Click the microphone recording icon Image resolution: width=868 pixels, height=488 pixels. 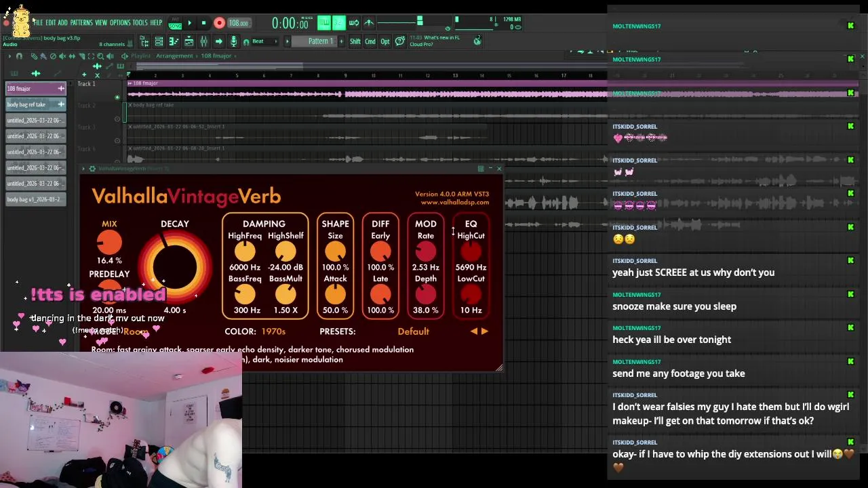[x=233, y=41]
